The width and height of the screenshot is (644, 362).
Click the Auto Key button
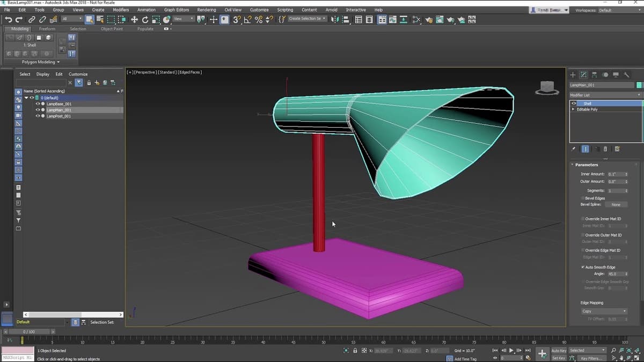coord(559,350)
